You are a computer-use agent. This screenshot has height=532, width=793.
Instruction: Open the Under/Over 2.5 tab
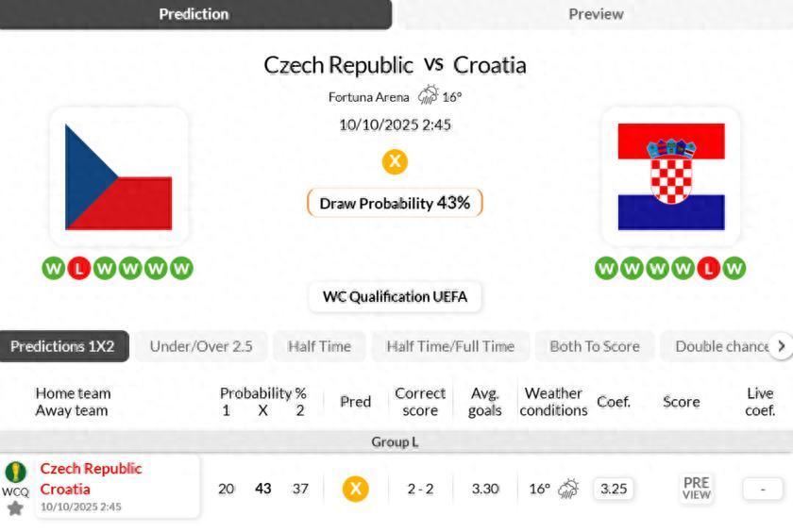coord(201,346)
